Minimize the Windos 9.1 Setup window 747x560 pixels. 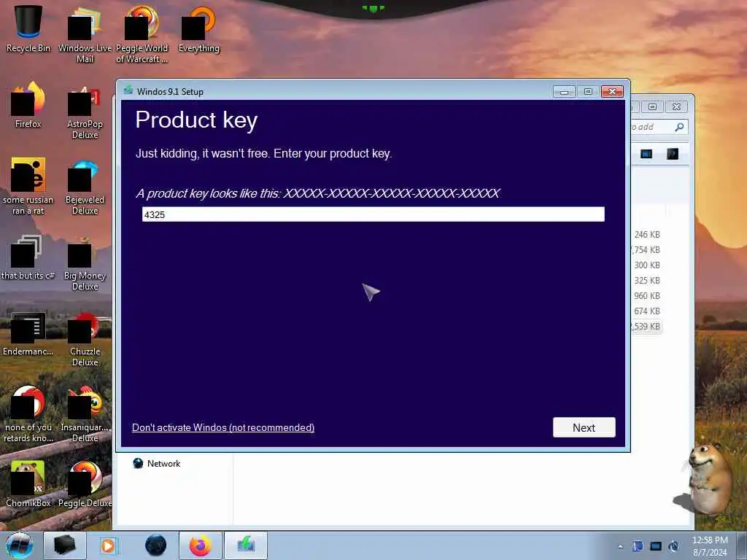pyautogui.click(x=564, y=91)
